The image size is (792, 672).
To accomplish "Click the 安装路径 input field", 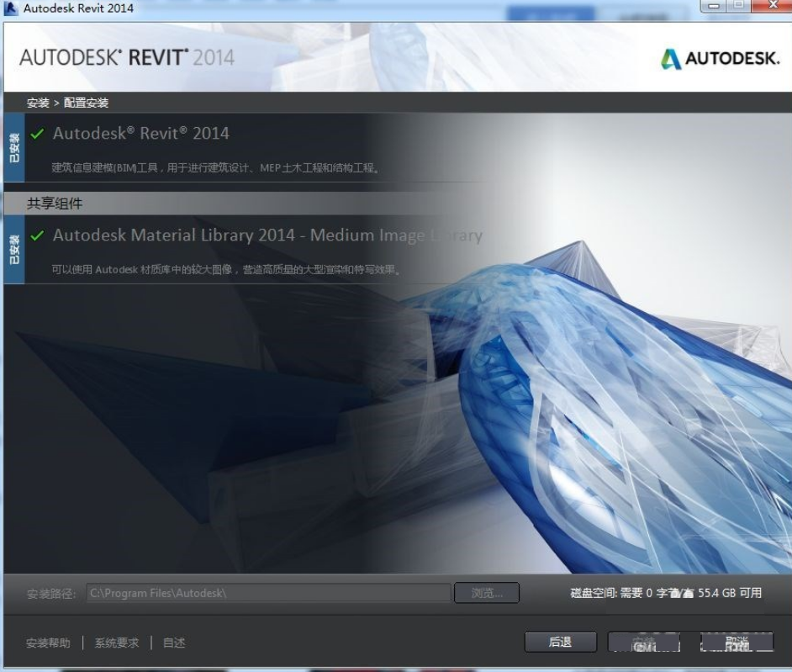I will pos(268,593).
